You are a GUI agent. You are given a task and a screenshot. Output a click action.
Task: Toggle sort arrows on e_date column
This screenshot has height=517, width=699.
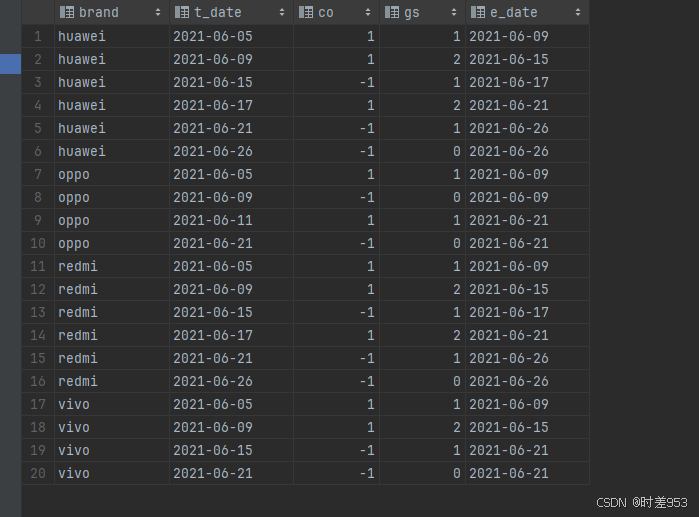coord(578,12)
